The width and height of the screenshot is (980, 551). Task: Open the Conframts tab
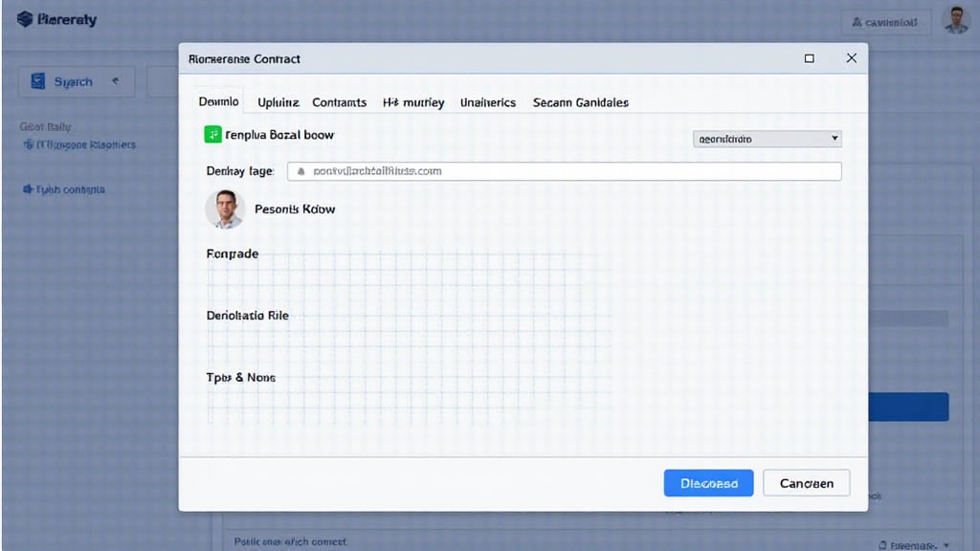[x=339, y=102]
